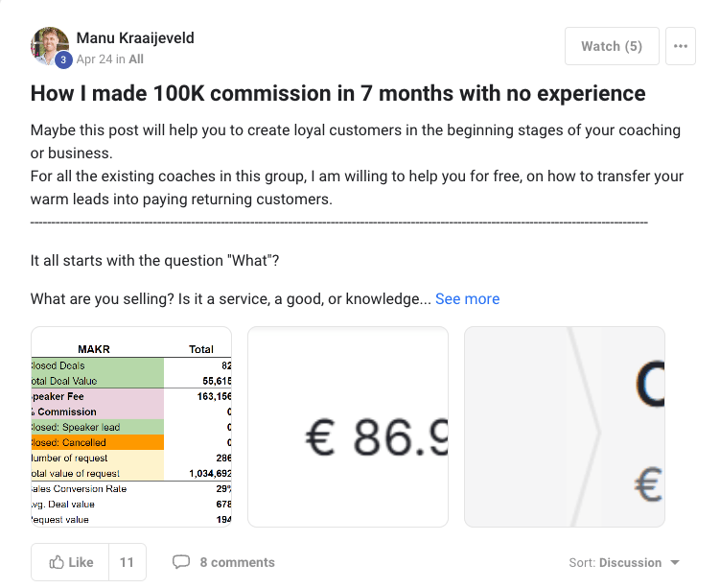Go to the "All" category link
The height and width of the screenshot is (588, 720).
(x=136, y=59)
